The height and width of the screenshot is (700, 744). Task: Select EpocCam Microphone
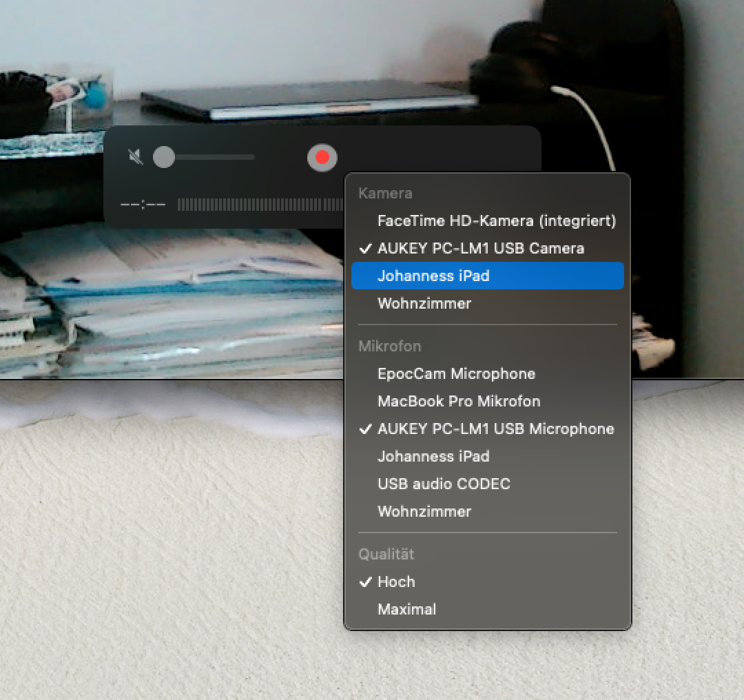(487, 373)
